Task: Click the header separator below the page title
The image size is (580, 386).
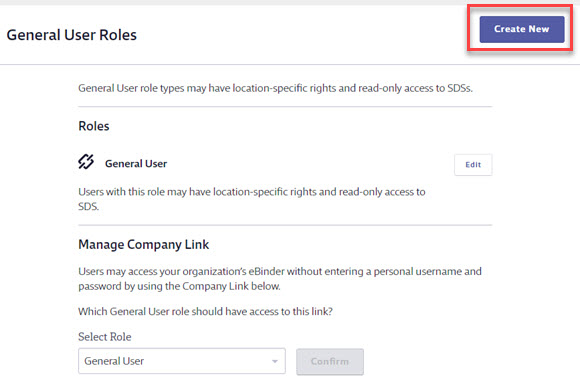Action: tap(290, 64)
